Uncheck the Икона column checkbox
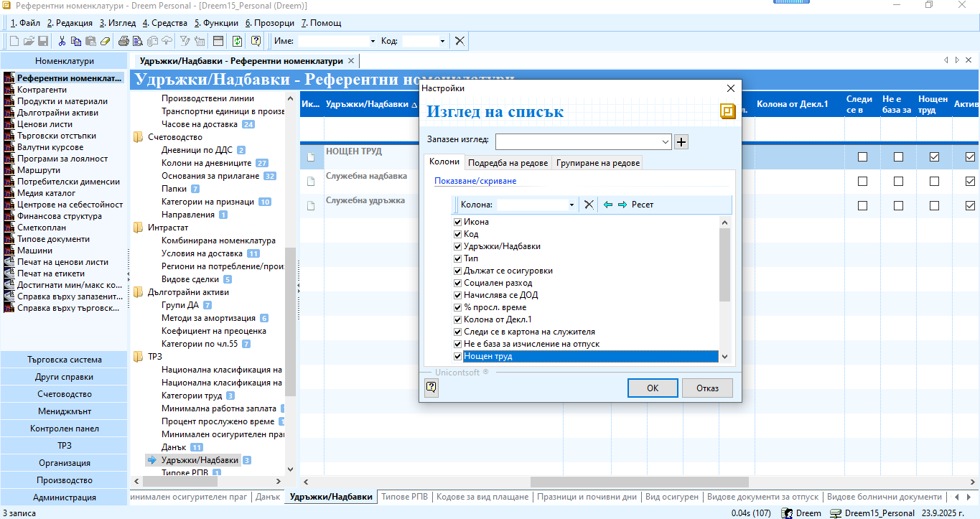Screen dimensions: 980x519 pos(457,222)
